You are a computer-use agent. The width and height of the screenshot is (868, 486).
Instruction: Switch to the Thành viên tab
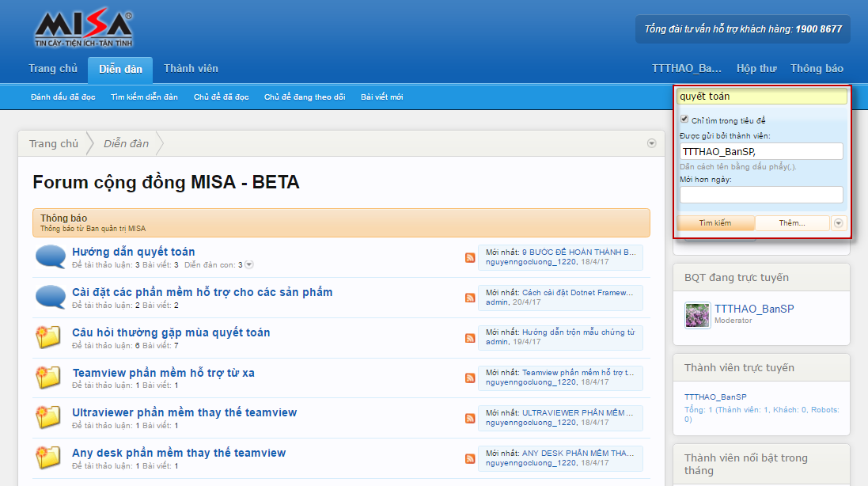click(191, 69)
